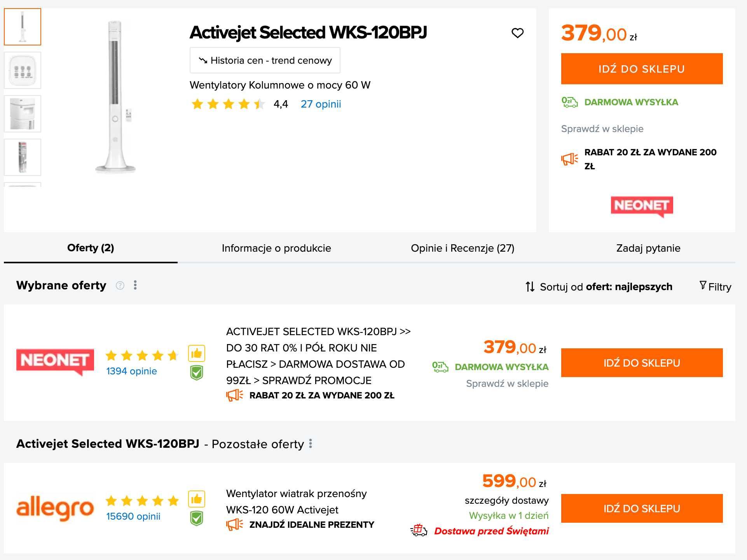Add product to favorites with heart icon
747x560 pixels.
[517, 33]
